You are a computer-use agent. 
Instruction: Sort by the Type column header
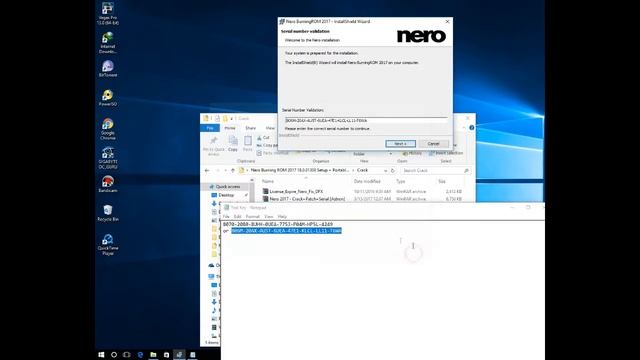(400, 181)
